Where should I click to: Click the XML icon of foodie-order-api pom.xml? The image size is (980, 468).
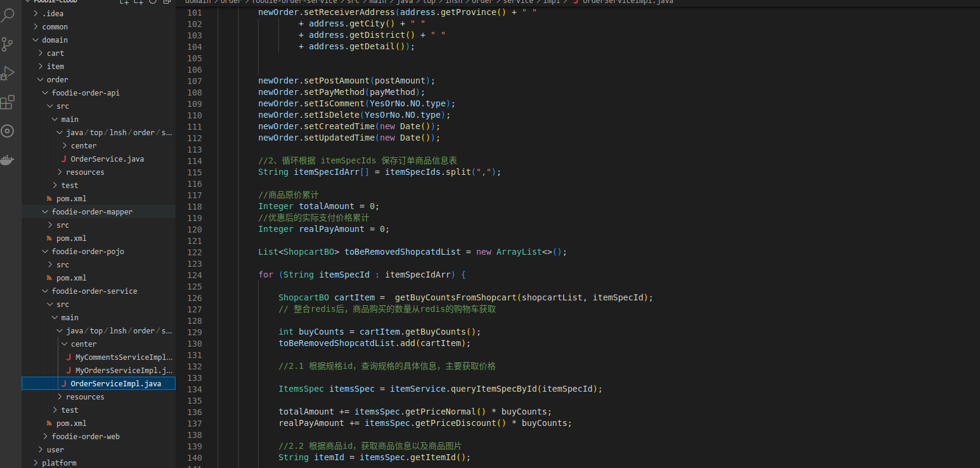click(49, 199)
